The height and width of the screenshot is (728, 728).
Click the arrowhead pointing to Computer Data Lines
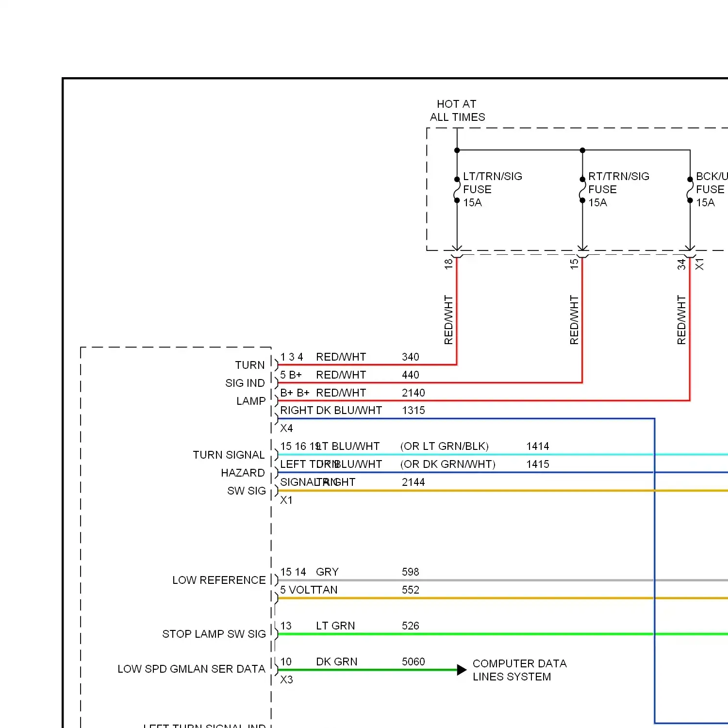[x=462, y=670]
